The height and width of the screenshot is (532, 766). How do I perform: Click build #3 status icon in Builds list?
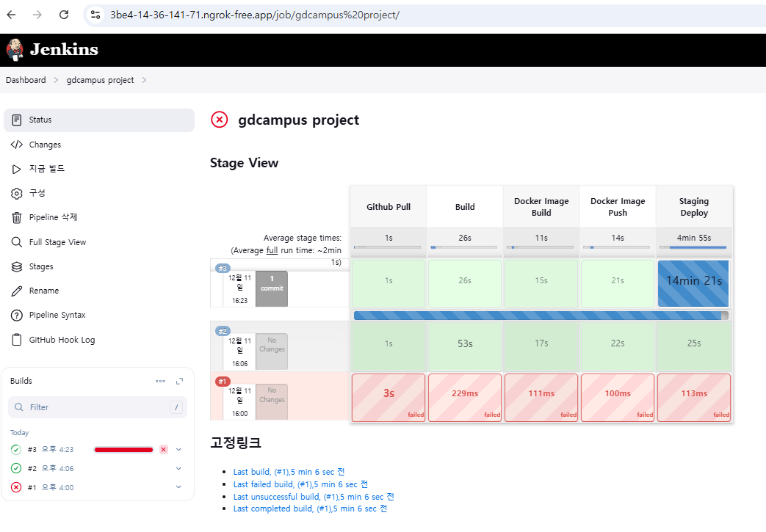(x=16, y=450)
